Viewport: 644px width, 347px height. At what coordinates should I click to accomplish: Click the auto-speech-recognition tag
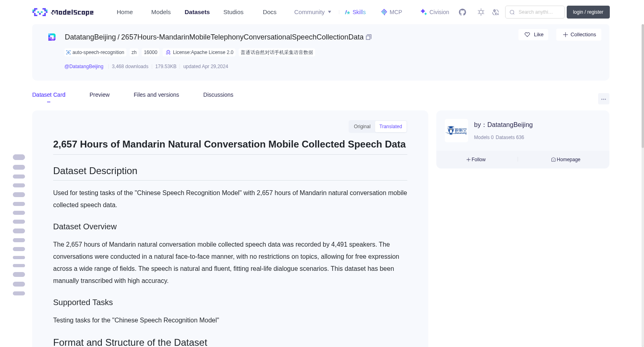tap(95, 52)
